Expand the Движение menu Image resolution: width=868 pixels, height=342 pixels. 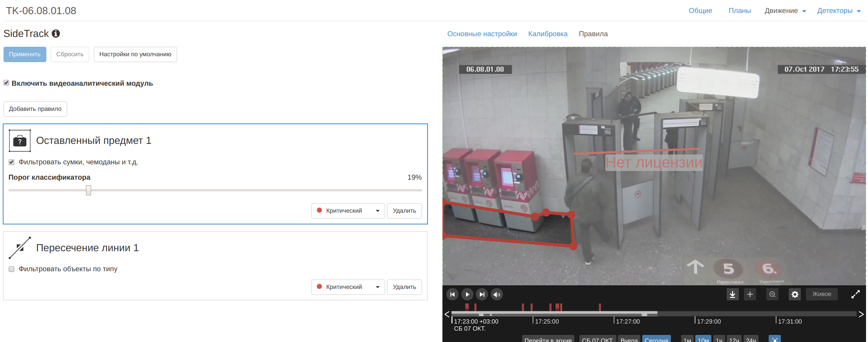coord(785,11)
